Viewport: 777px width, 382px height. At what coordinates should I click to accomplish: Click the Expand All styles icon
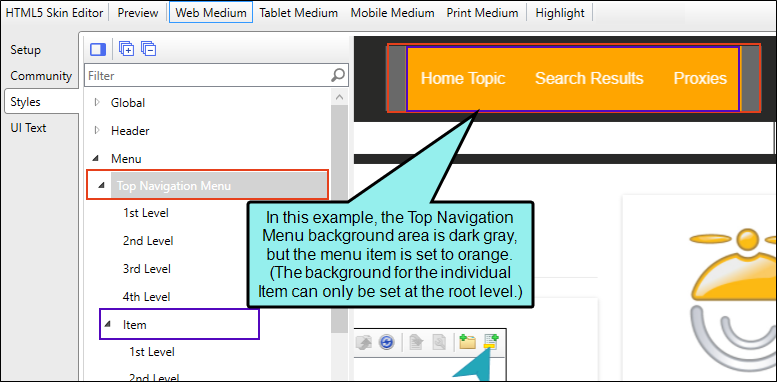127,50
